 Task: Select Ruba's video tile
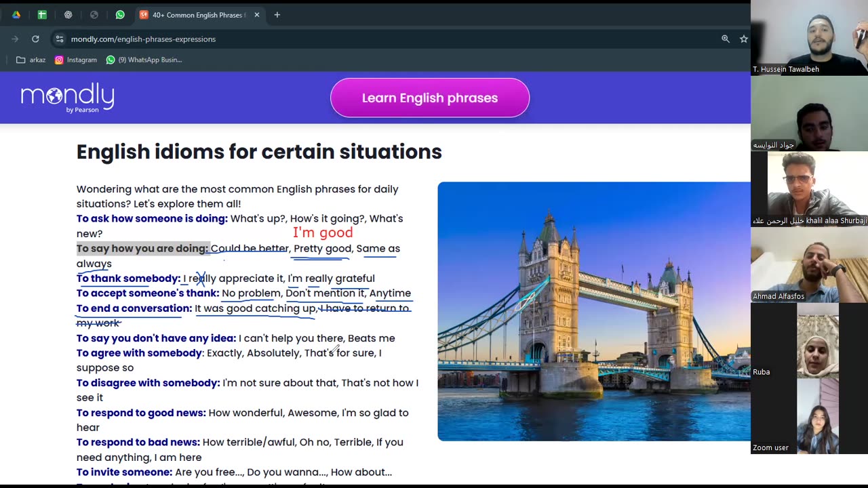[809, 341]
